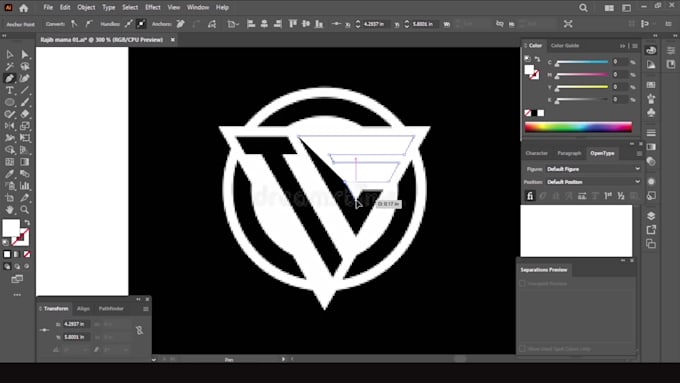Pick the Eyedropper tool
680x383 pixels.
pyautogui.click(x=10, y=174)
